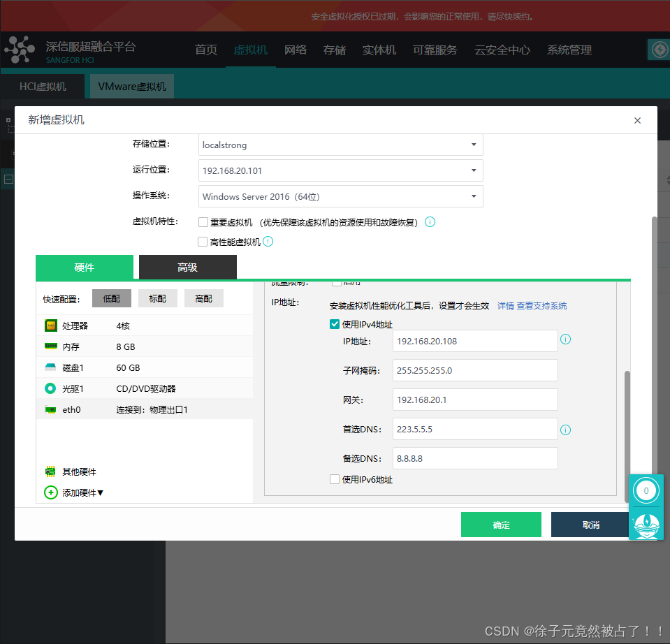Open the 网络 navigation menu

tap(296, 50)
